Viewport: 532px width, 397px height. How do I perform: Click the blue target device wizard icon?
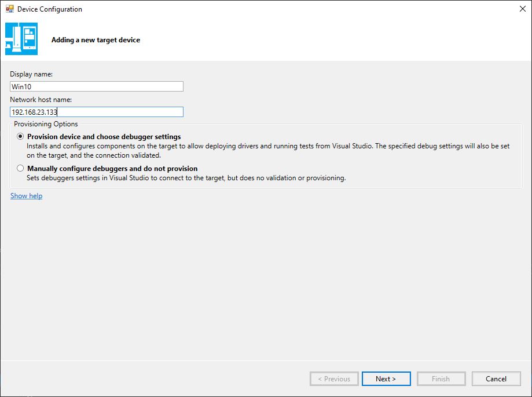21,39
